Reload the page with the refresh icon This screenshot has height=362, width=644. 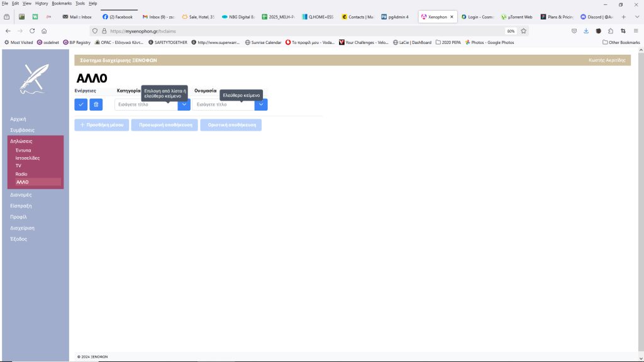[x=32, y=31]
